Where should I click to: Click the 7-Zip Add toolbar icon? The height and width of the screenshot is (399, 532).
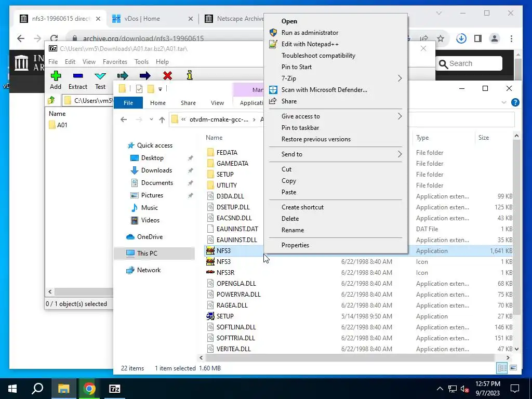point(56,76)
